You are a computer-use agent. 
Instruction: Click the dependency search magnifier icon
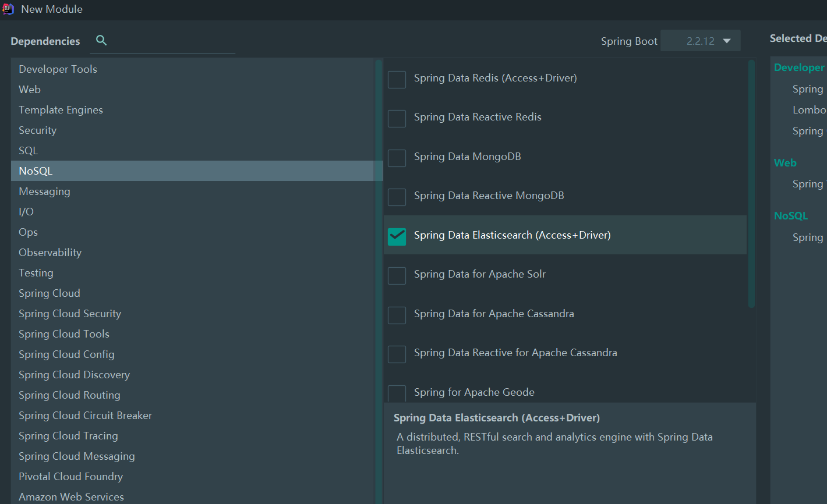tap(101, 40)
